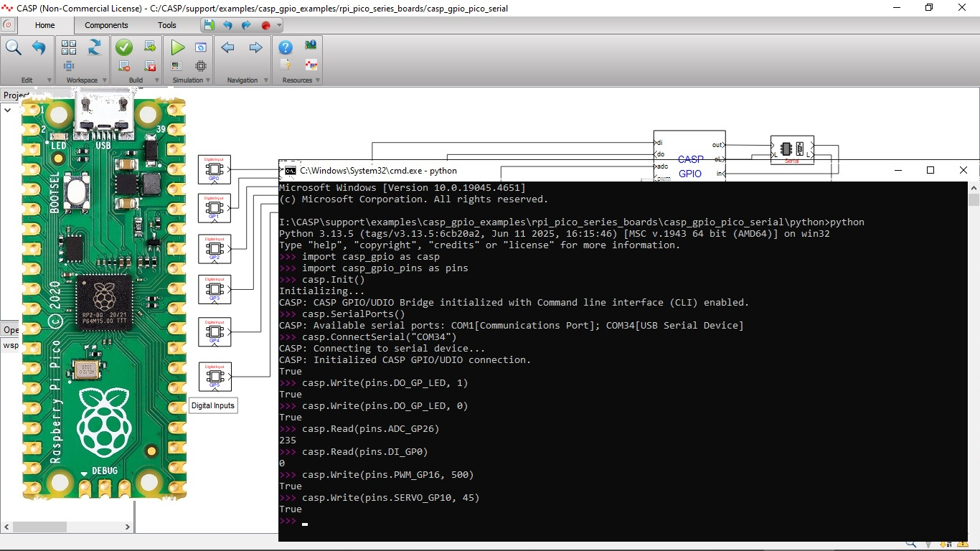
Task: Click the build icon with red minus
Action: (124, 66)
